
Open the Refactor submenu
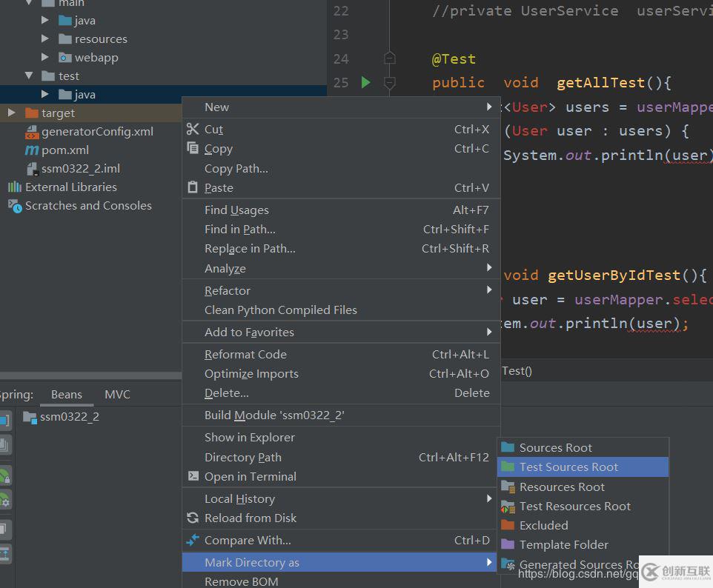click(x=341, y=290)
